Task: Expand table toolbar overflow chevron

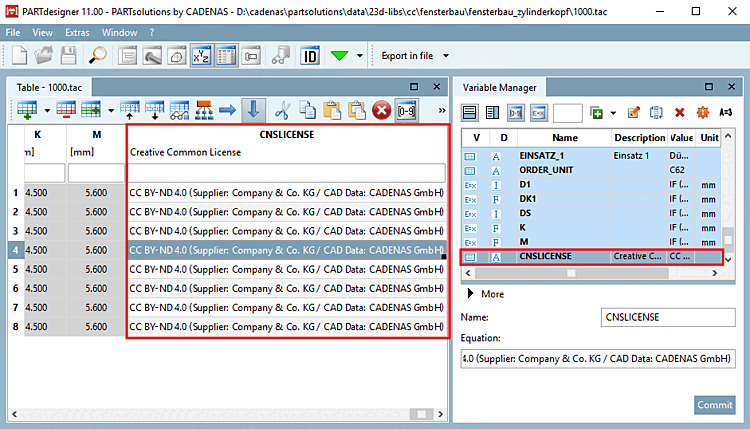Action: pyautogui.click(x=441, y=110)
